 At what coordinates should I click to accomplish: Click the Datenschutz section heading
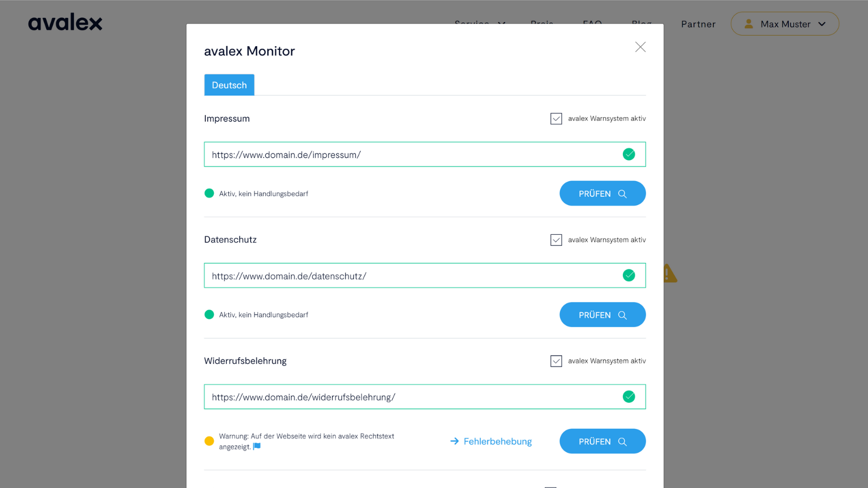(230, 240)
